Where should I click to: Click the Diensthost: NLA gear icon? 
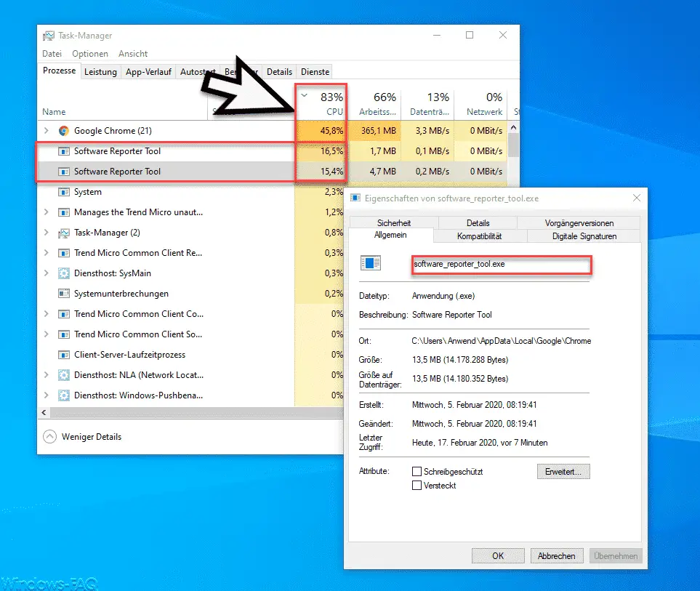tap(64, 375)
